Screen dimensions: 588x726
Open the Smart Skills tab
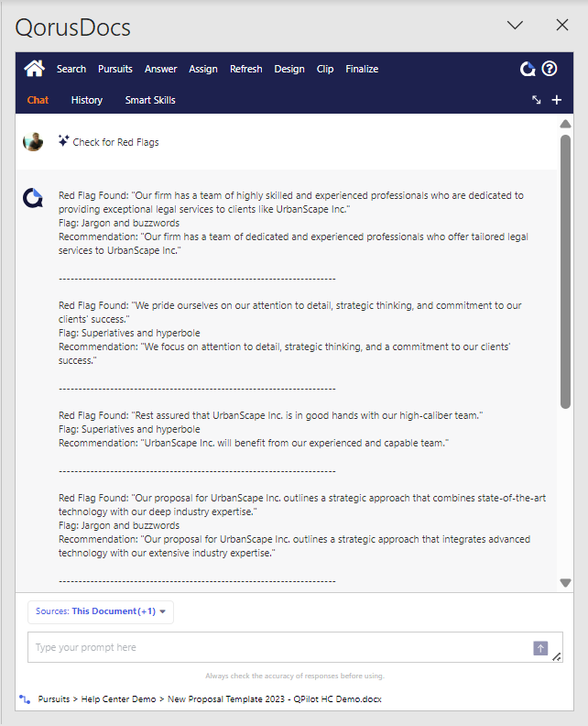click(150, 100)
